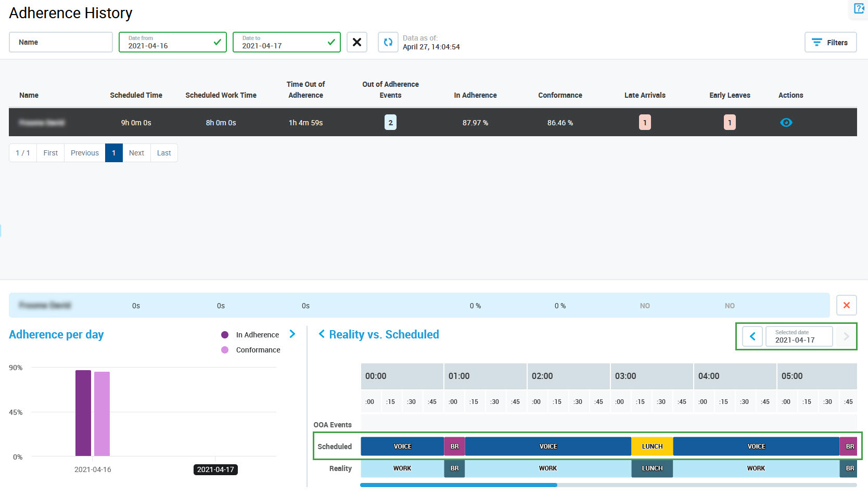Close the detail panel with red X

coord(846,305)
